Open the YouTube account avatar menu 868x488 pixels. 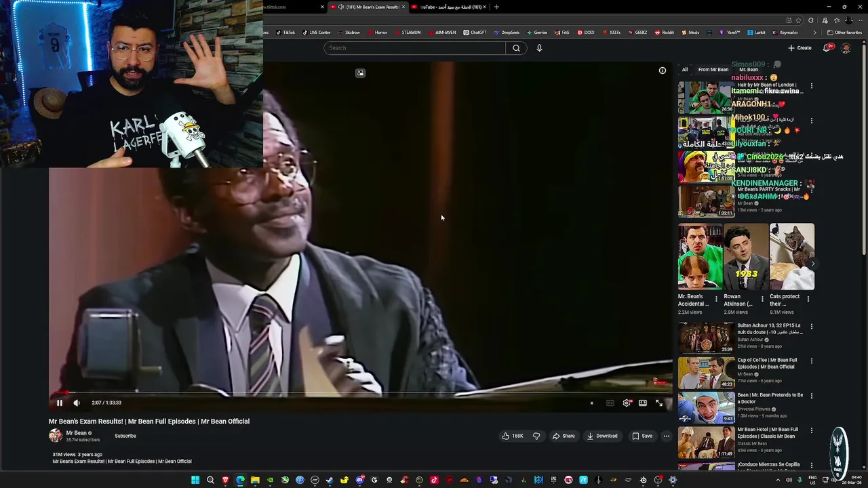pyautogui.click(x=846, y=48)
